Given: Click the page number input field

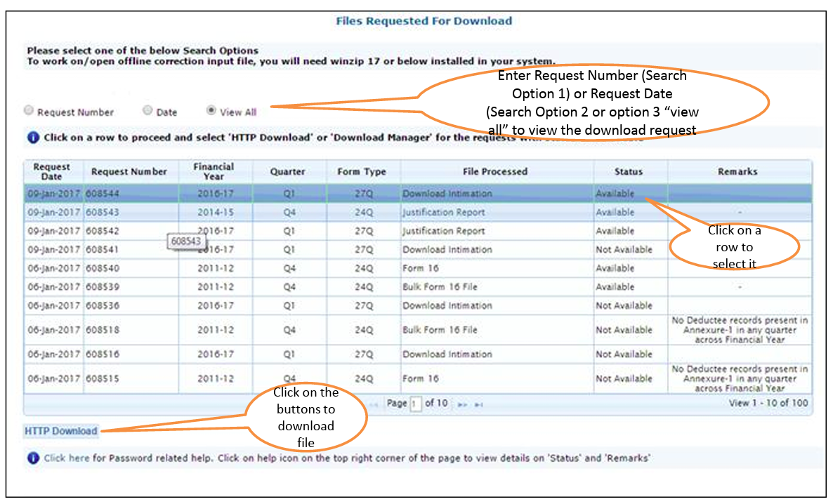Looking at the screenshot, I should tap(416, 404).
